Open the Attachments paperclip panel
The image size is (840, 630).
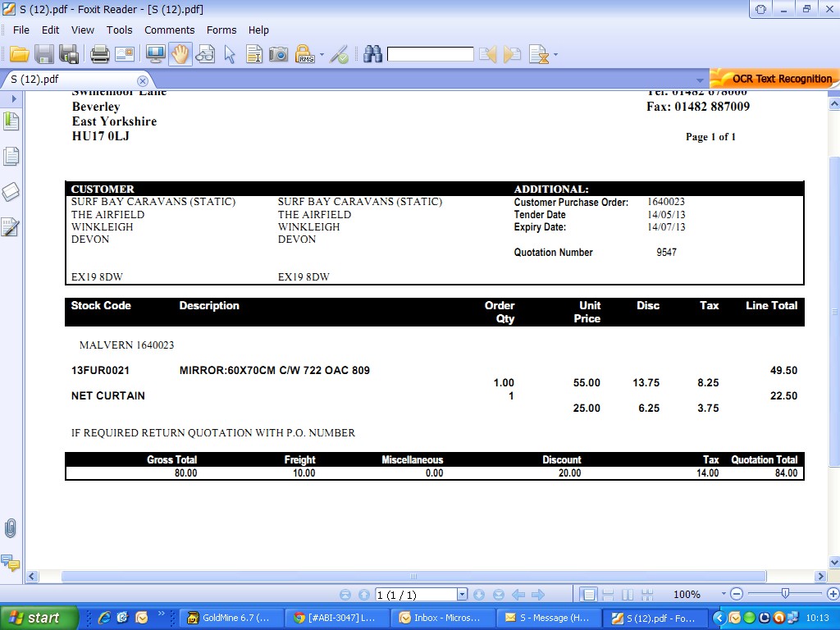[x=11, y=528]
